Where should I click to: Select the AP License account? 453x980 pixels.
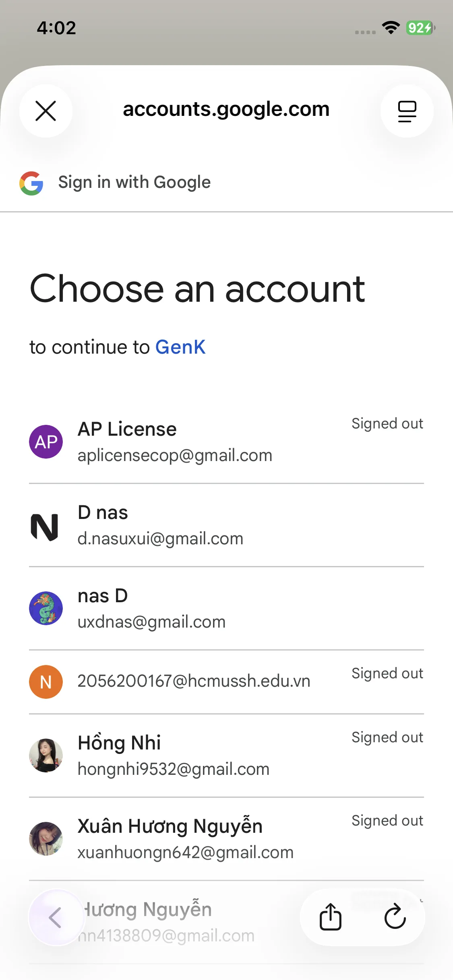pos(175,442)
